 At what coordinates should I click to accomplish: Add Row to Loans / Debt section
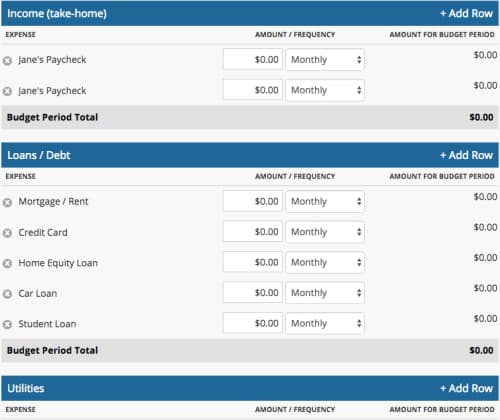[x=466, y=155]
